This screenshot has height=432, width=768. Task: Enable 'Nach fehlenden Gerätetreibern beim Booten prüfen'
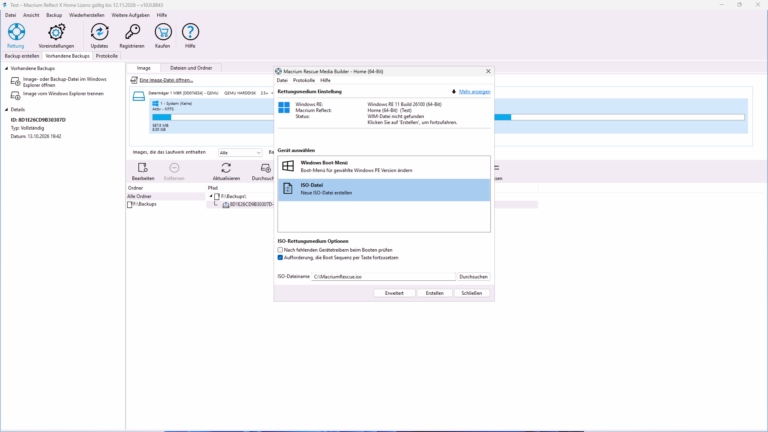[280, 250]
